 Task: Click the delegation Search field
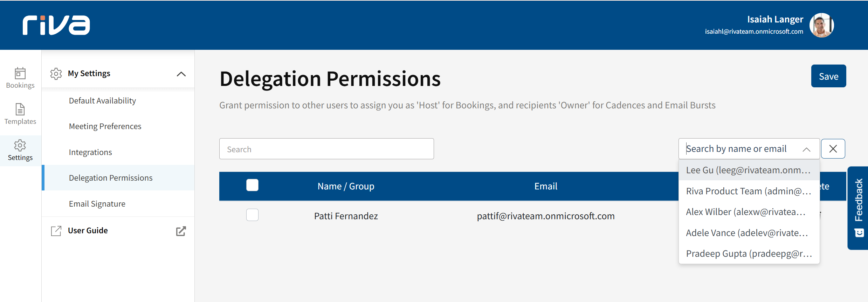[326, 149]
